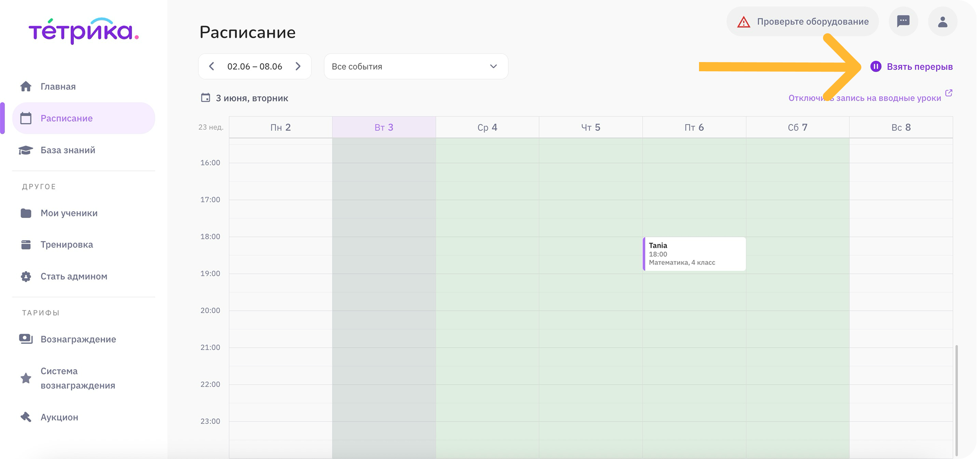Open the user profile icon

942,22
